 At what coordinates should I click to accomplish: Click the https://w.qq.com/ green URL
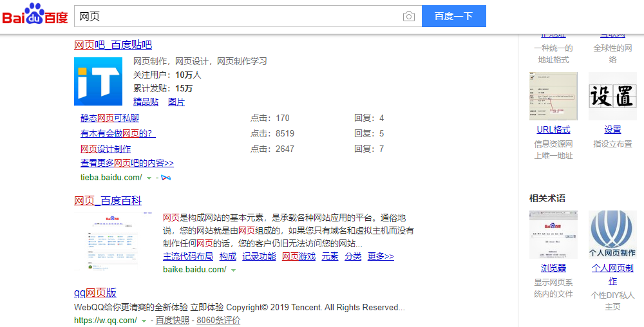tap(106, 320)
